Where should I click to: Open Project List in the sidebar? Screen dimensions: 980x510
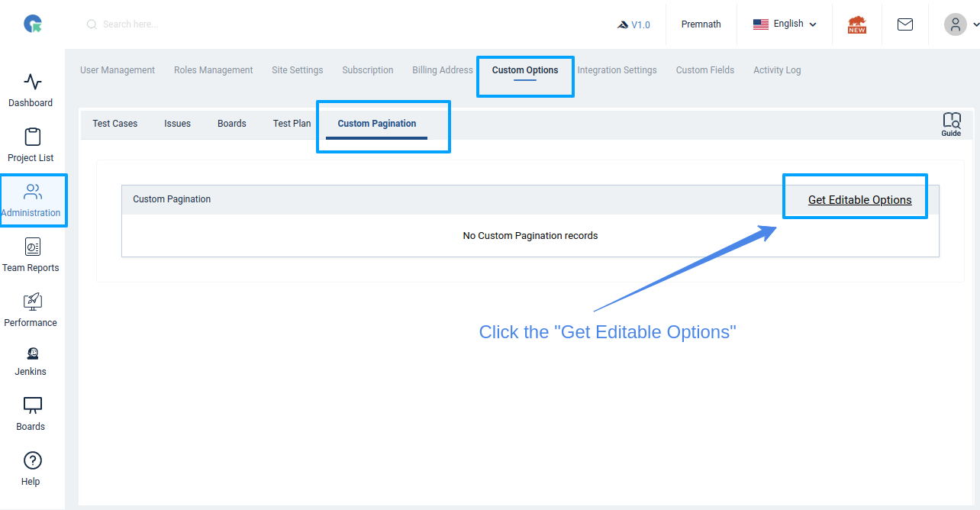coord(31,145)
